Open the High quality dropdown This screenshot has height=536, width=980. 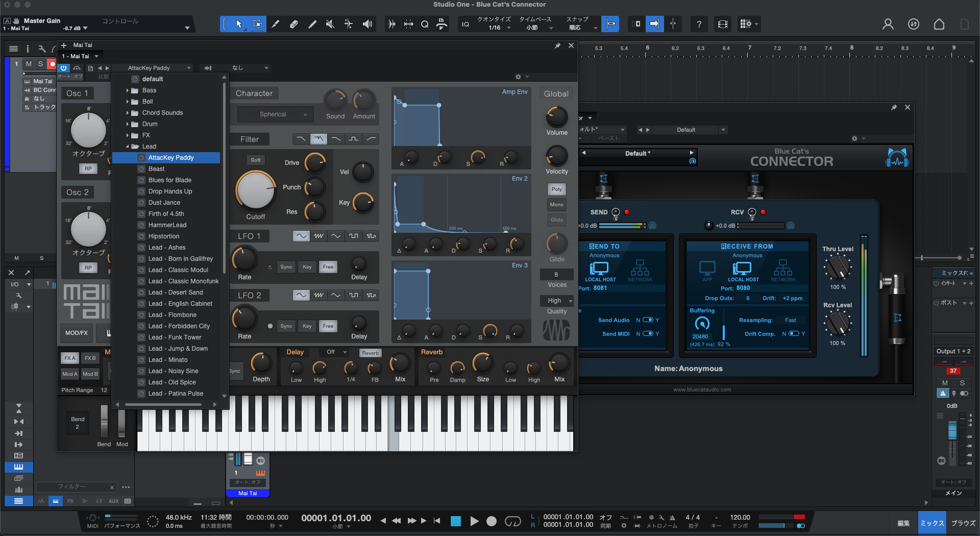coord(557,301)
